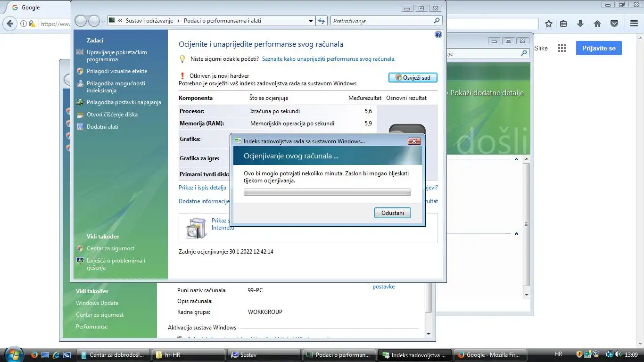The width and height of the screenshot is (644, 362).
Task: Launch Firefox from the Quick Launch bar
Action: pos(34,355)
